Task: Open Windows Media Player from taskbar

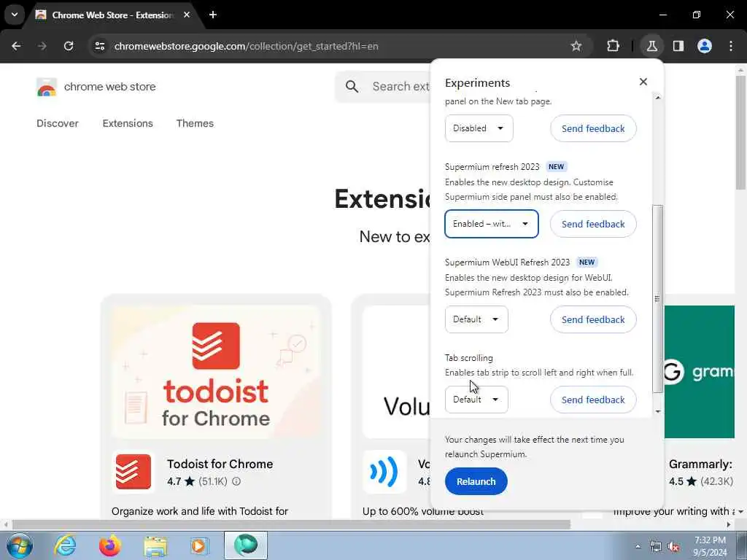Action: pyautogui.click(x=199, y=545)
